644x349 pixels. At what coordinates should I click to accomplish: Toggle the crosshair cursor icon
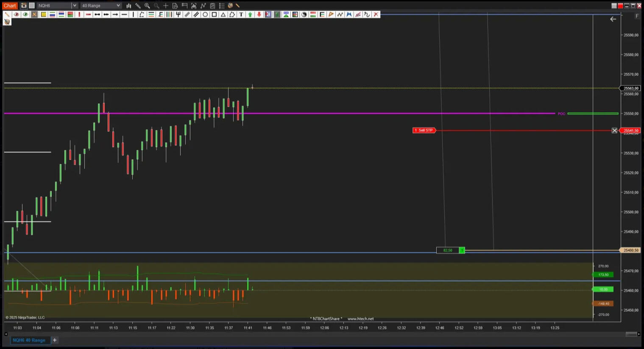[x=166, y=6]
